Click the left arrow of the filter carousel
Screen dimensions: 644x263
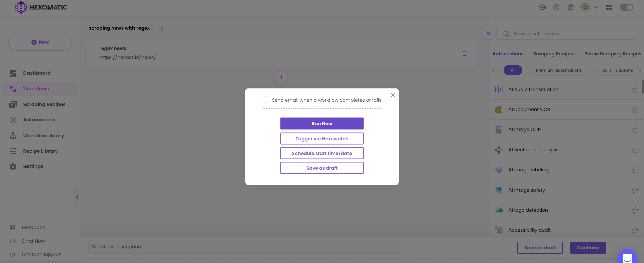[x=493, y=70]
